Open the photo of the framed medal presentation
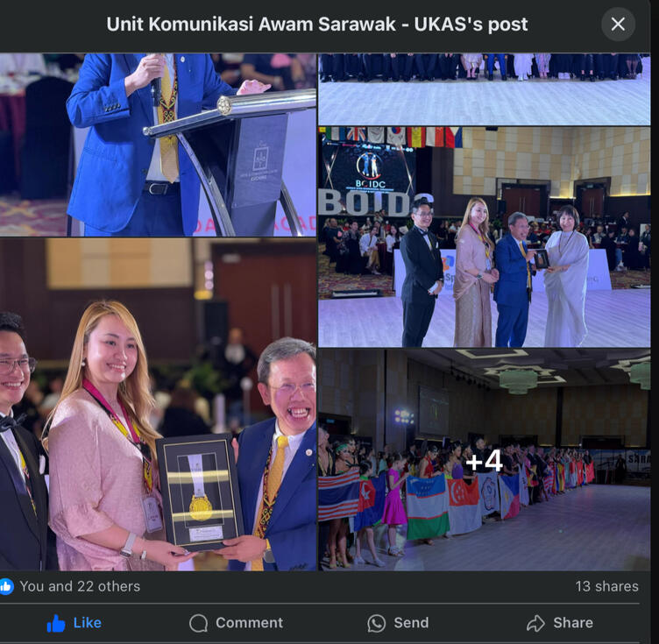Image resolution: width=659 pixels, height=644 pixels. (158, 405)
